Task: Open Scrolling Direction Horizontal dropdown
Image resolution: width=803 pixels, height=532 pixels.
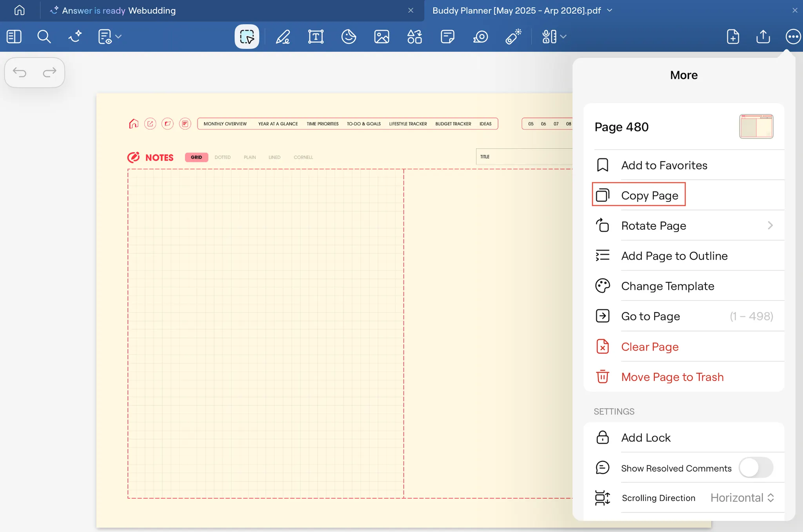Action: click(x=742, y=498)
